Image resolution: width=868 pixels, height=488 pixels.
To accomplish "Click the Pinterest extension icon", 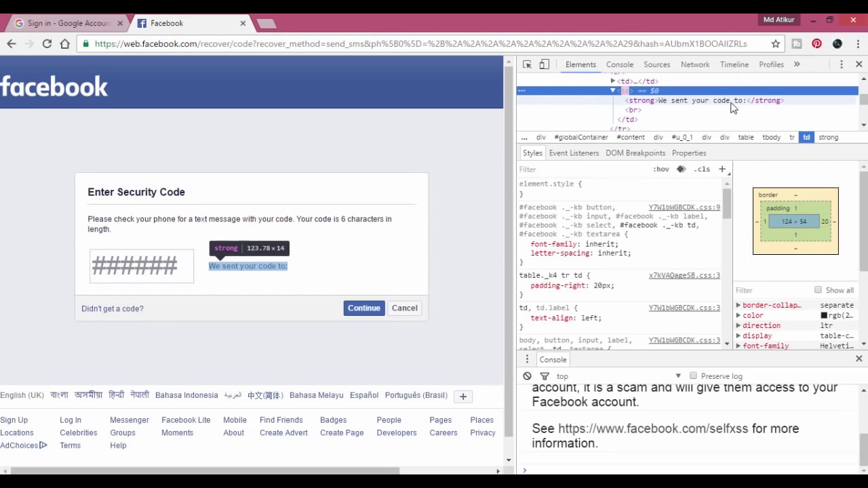I will pos(816,43).
